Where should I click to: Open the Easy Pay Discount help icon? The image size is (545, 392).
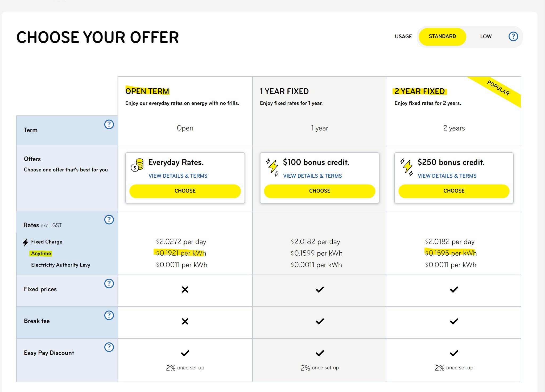tap(109, 347)
